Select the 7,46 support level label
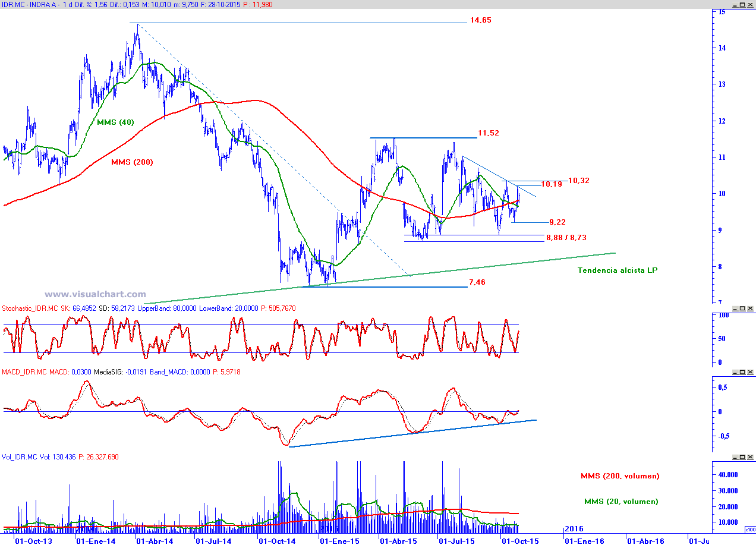The width and height of the screenshot is (756, 545). pos(477,282)
